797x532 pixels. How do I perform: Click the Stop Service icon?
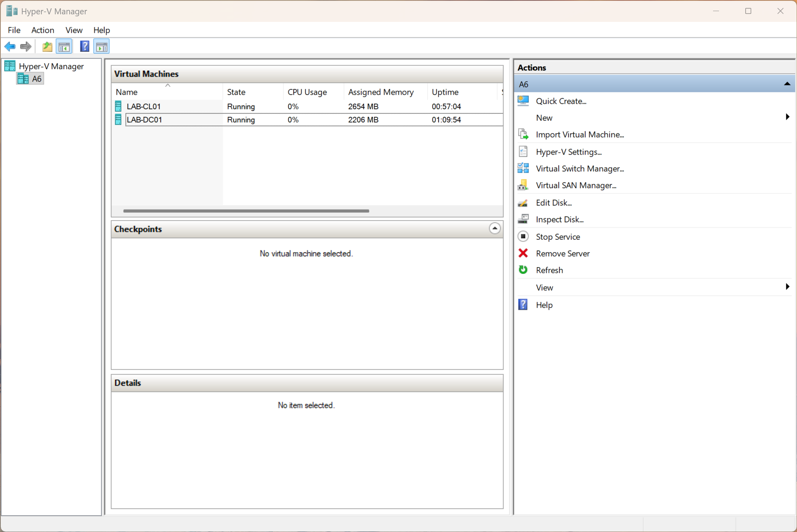(523, 237)
